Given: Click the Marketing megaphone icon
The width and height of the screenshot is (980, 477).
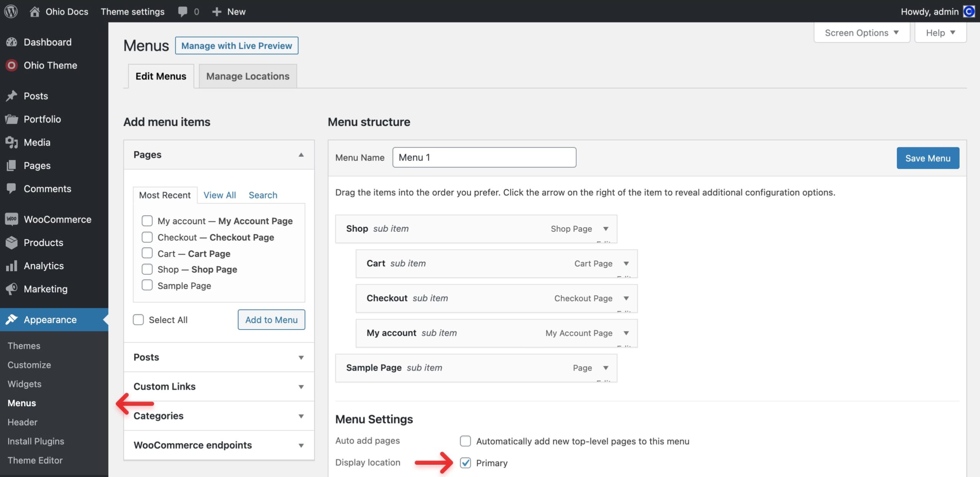Looking at the screenshot, I should click(x=11, y=289).
